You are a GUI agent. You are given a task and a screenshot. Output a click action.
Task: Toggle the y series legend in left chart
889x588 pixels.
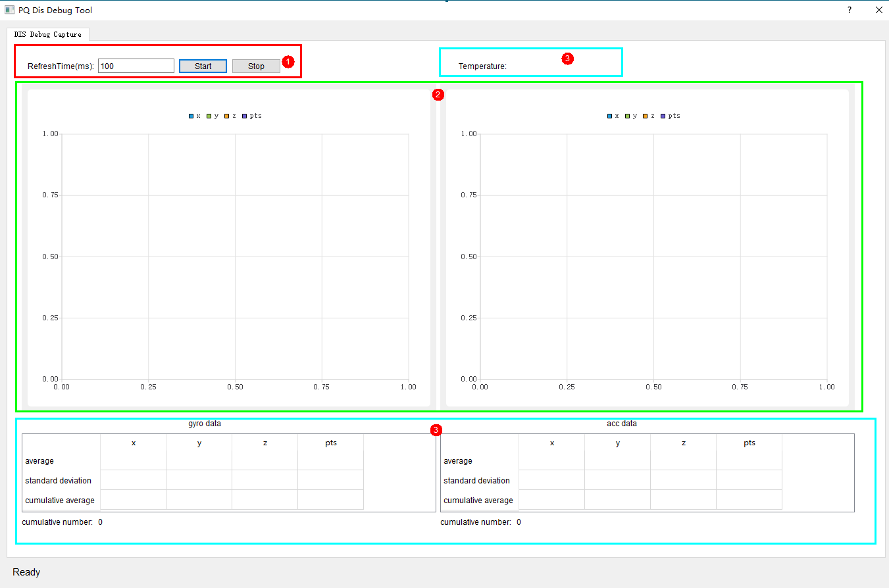pyautogui.click(x=213, y=116)
